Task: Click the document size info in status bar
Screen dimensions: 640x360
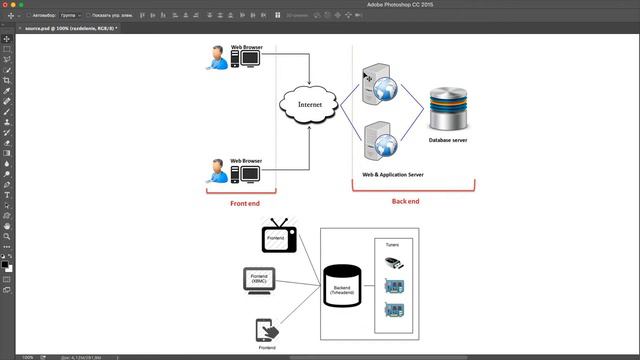Action: [x=81, y=358]
